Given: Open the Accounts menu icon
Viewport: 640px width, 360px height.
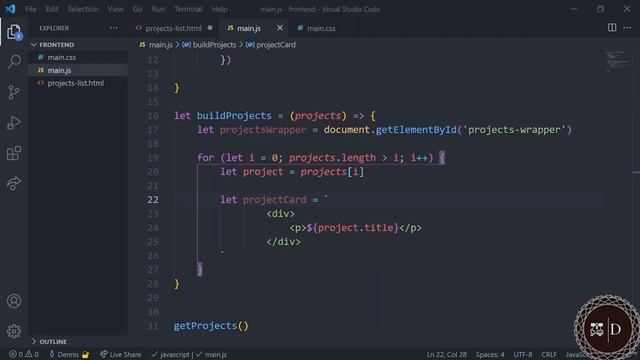Looking at the screenshot, I should 14,301.
